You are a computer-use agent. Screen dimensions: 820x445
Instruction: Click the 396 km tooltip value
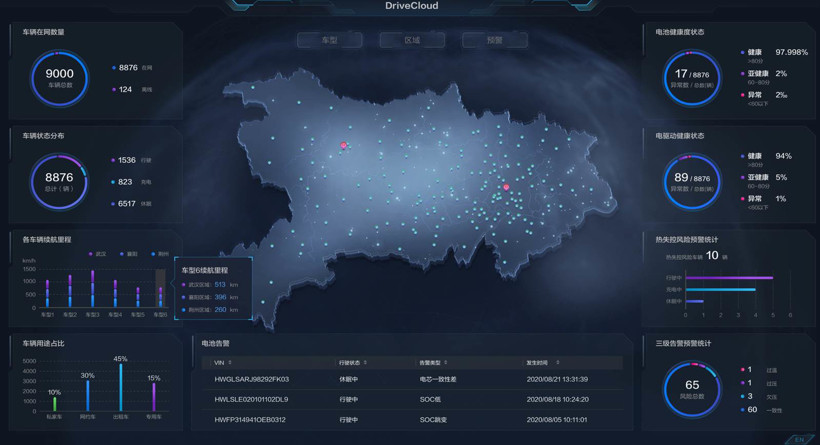[x=220, y=297]
